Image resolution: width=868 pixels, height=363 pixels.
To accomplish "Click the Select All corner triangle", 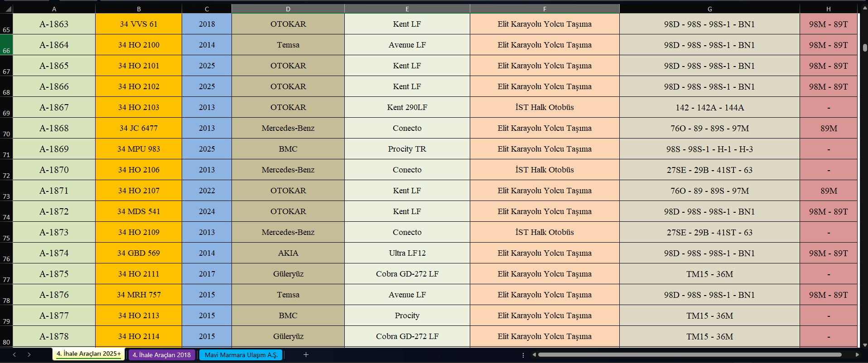I will 8,9.
